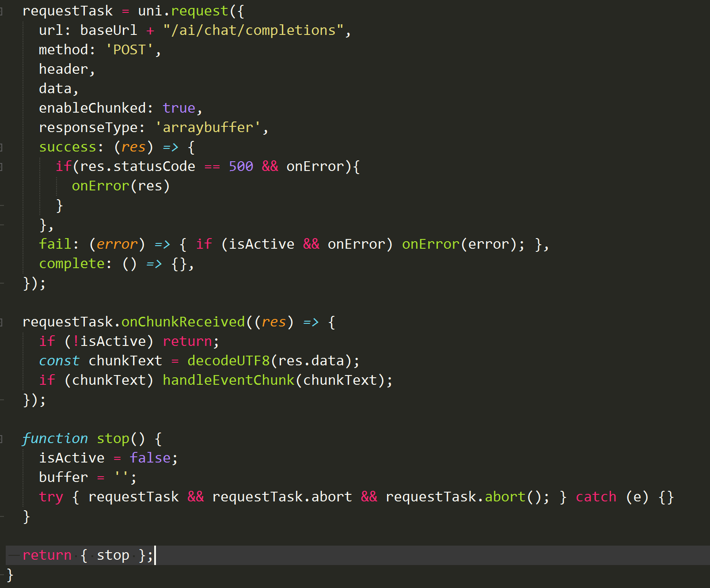This screenshot has height=588, width=710.
Task: Collapse the uni.request code block fold marker
Action: pyautogui.click(x=1, y=11)
